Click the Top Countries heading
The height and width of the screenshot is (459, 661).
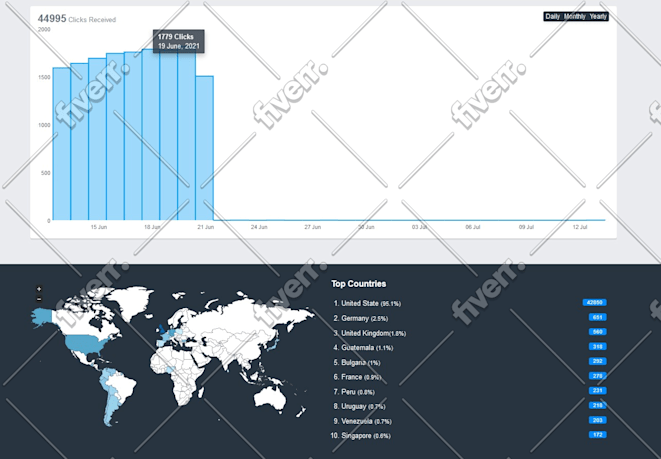(x=358, y=284)
